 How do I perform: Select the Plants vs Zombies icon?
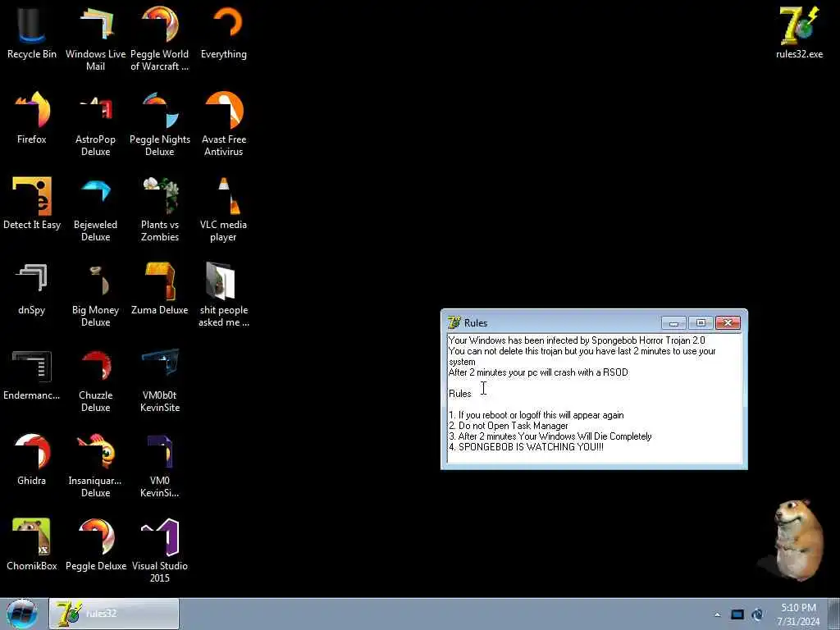click(160, 209)
